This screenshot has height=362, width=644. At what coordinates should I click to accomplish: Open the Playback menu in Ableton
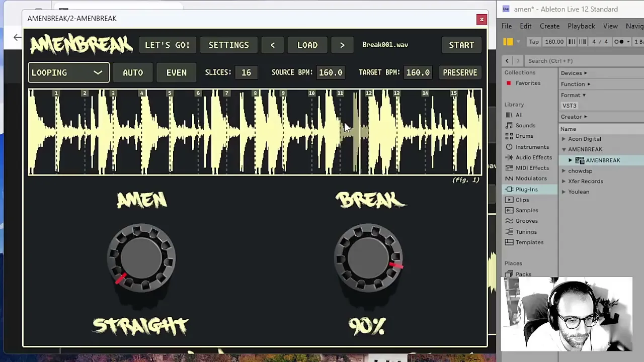pyautogui.click(x=581, y=26)
